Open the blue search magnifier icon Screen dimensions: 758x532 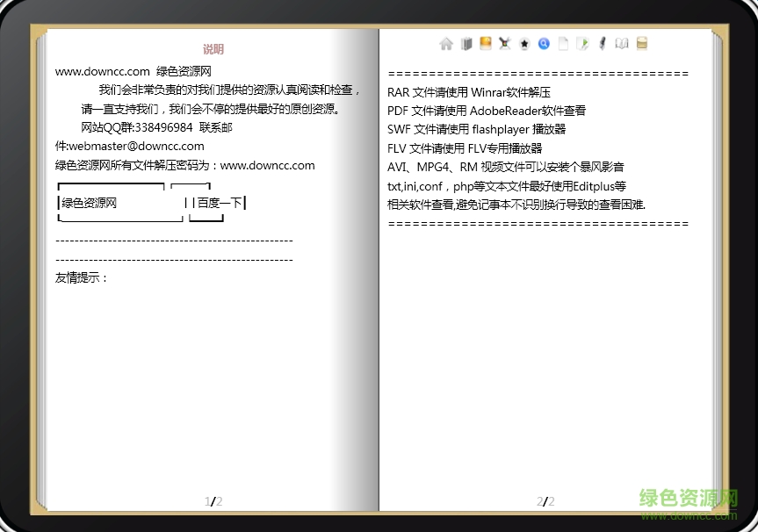pyautogui.click(x=543, y=43)
